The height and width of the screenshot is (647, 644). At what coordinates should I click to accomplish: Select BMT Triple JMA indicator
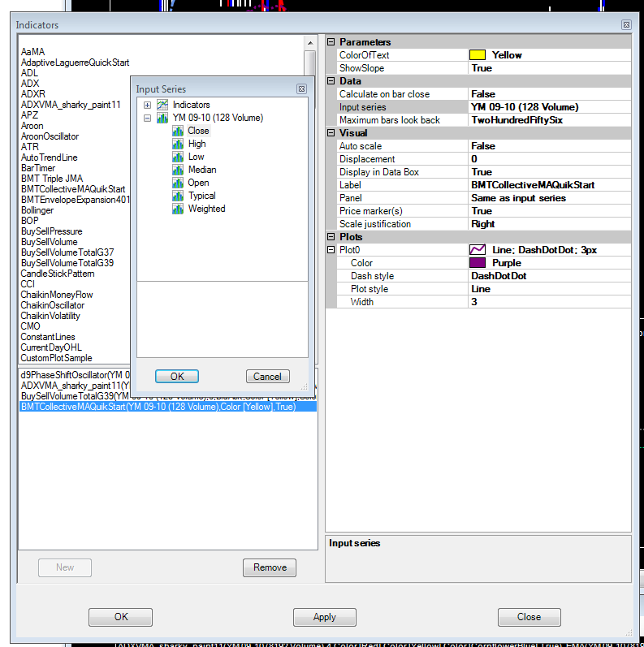52,179
